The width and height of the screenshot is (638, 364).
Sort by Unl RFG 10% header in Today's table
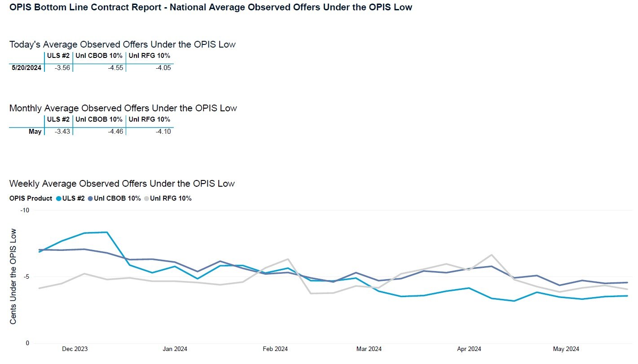click(x=150, y=56)
